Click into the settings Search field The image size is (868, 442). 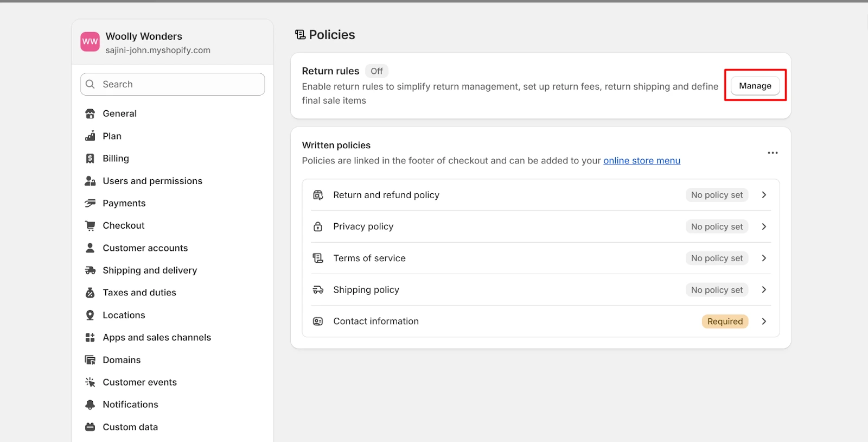pos(173,84)
